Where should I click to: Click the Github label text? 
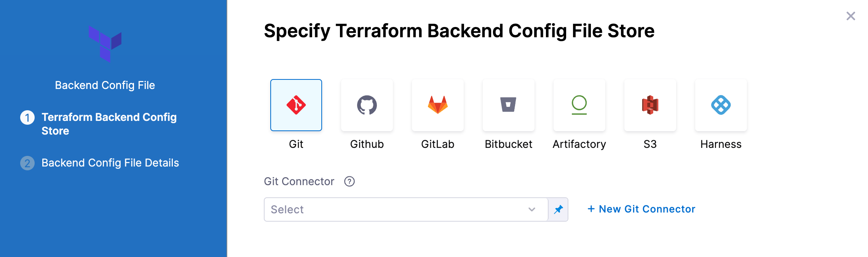pos(367,144)
